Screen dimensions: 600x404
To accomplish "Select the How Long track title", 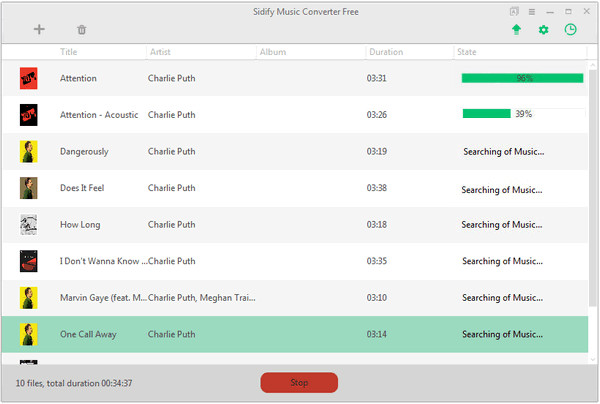I will [80, 225].
